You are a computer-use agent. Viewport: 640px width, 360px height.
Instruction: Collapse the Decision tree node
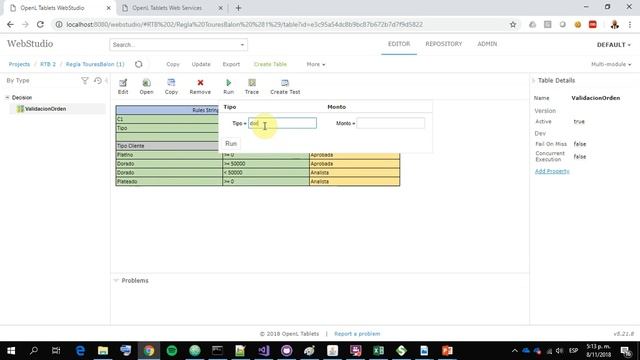point(7,98)
